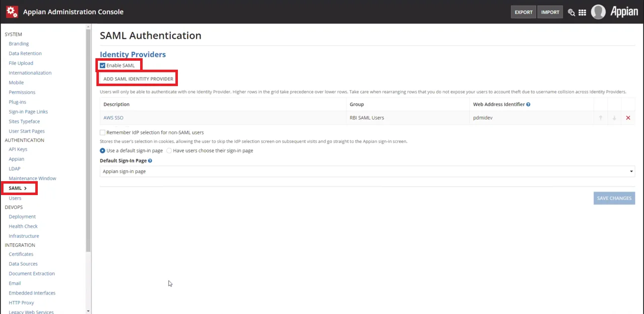Select Use a default sign-in page option
Viewport: 644px width, 314px height.
coord(103,151)
